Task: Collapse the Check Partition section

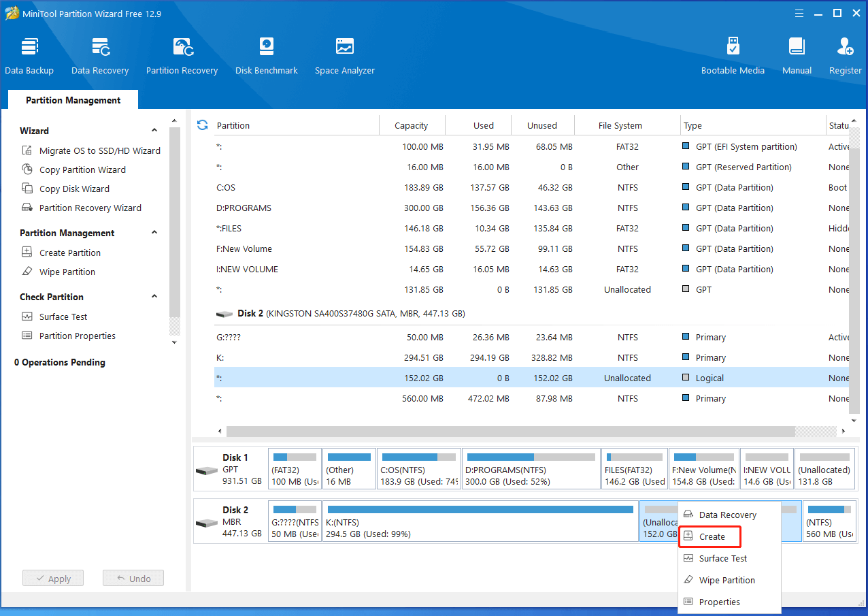Action: 154,296
